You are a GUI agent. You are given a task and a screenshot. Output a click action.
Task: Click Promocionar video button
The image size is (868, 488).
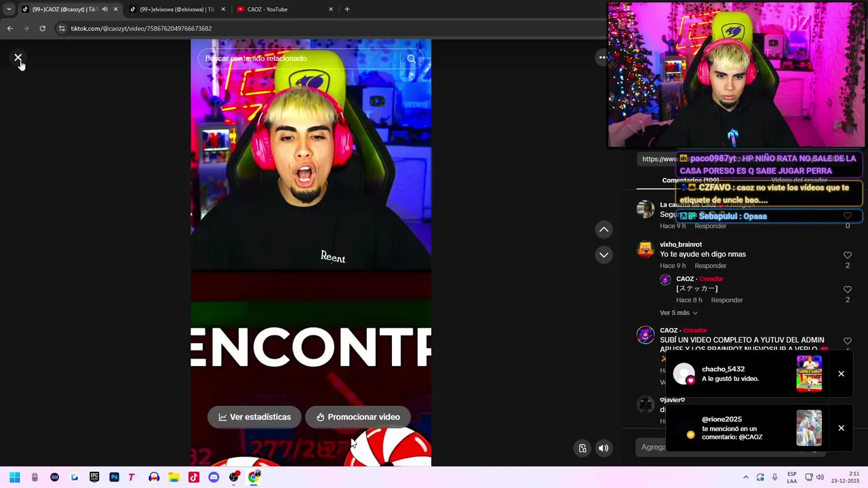tap(358, 417)
